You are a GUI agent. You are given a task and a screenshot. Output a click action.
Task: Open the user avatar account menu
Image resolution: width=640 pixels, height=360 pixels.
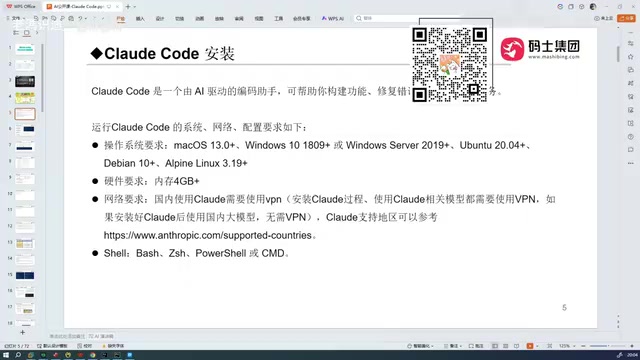(x=593, y=7)
